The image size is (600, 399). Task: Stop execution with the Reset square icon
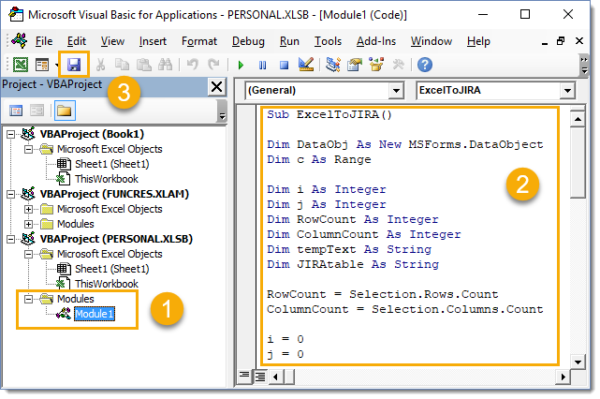coord(284,65)
